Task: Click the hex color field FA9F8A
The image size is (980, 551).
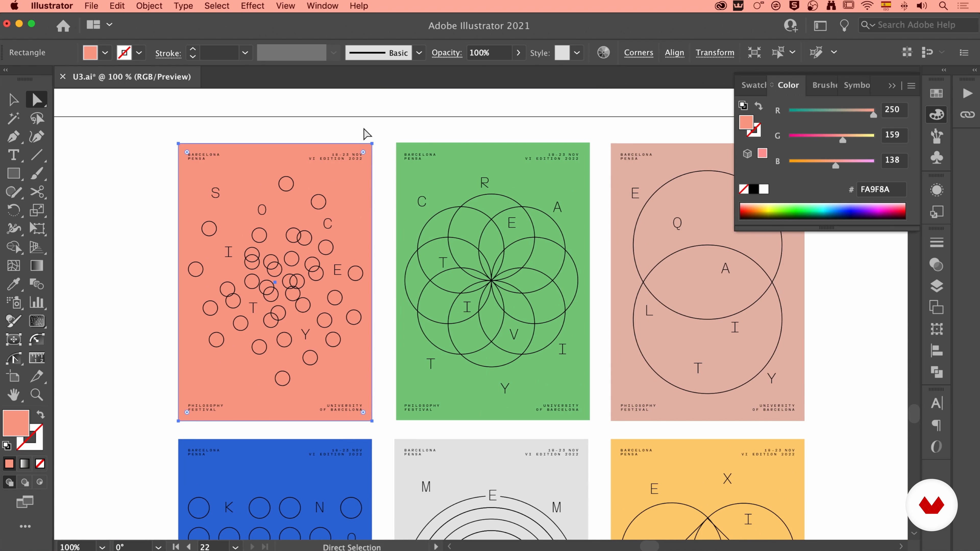Action: (x=881, y=189)
